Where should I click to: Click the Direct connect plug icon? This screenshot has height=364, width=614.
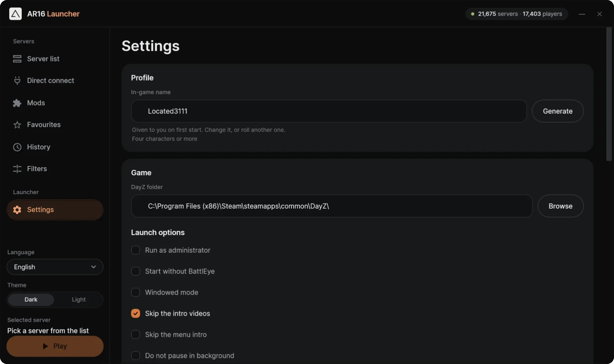(x=17, y=80)
